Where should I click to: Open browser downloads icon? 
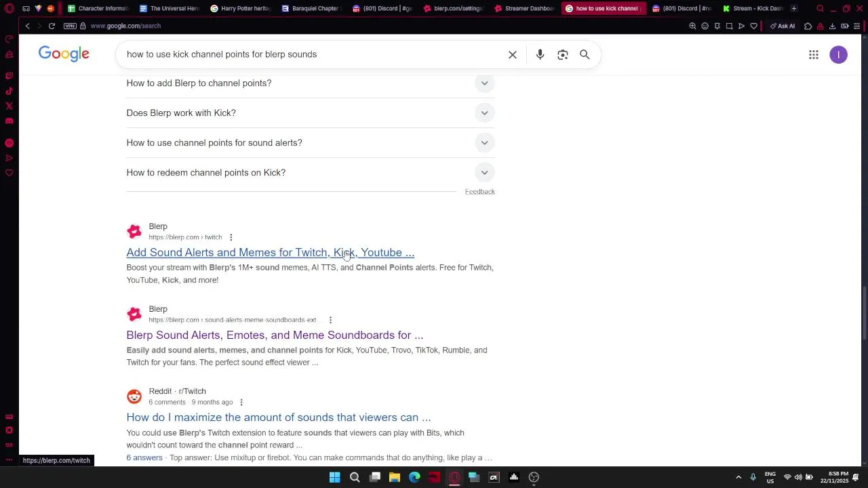pos(832,26)
